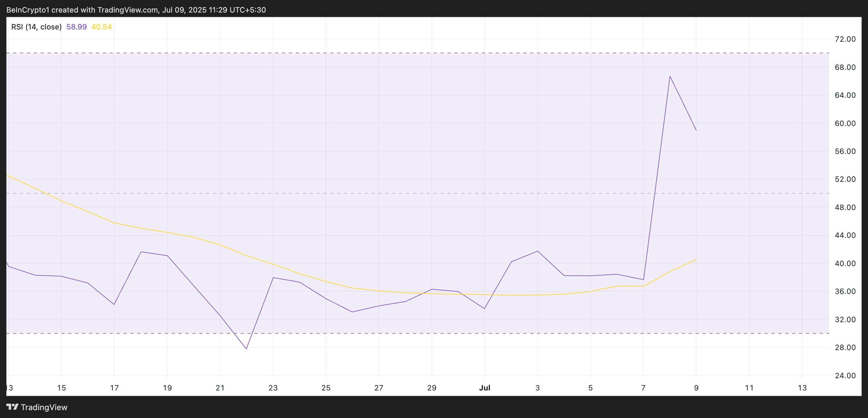Click the TradingView brand text link
Viewport: 868px width, 418px height.
[44, 407]
